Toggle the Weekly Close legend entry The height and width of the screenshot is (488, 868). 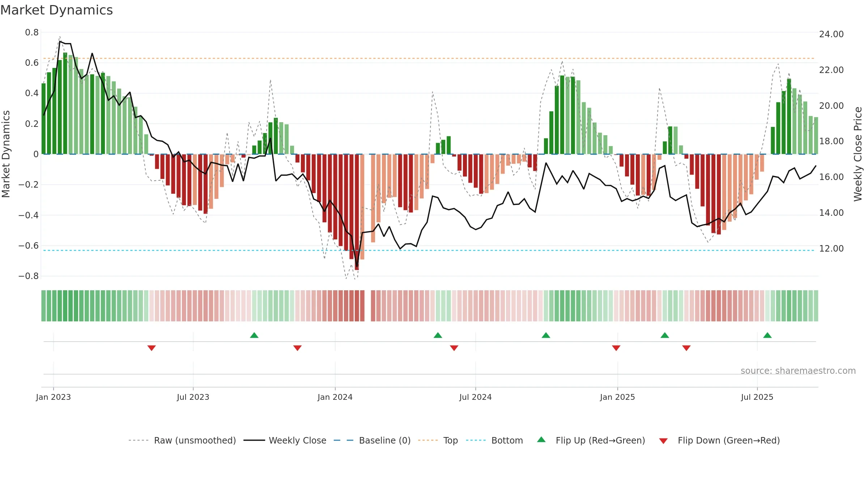(x=285, y=440)
